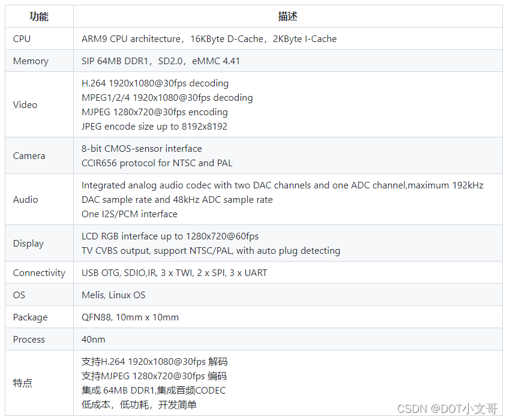Click the CCIR656 protocol for NTSC and PAL line
The height and width of the screenshot is (420, 507).
coord(157,163)
